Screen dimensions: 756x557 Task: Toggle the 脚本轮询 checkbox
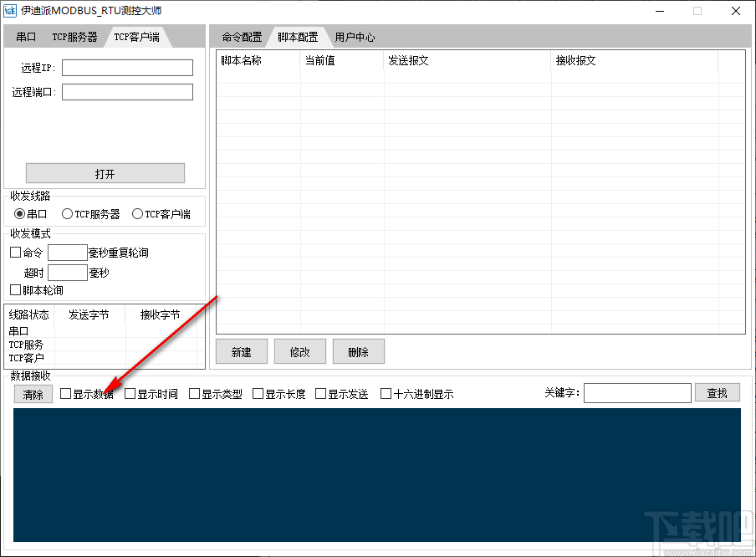14,289
